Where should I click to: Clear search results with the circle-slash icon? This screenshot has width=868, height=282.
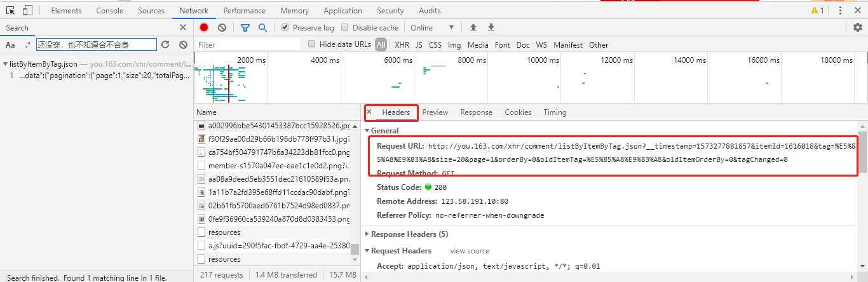tap(183, 44)
